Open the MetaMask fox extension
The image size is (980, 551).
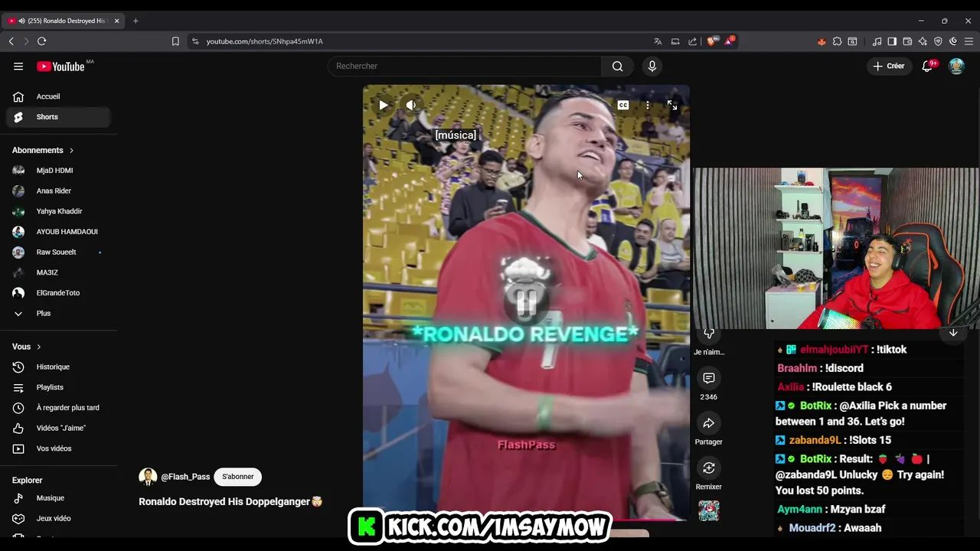point(822,41)
